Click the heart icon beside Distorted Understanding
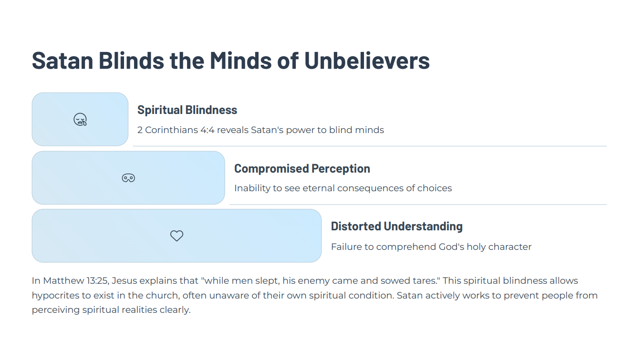Viewport: 644px width, 361px height. [177, 236]
